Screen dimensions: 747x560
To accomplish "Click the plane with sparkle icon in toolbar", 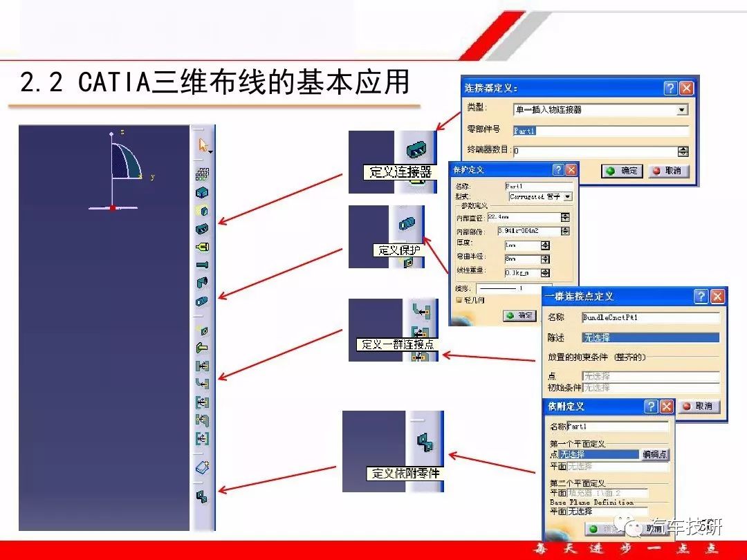I will (x=203, y=467).
